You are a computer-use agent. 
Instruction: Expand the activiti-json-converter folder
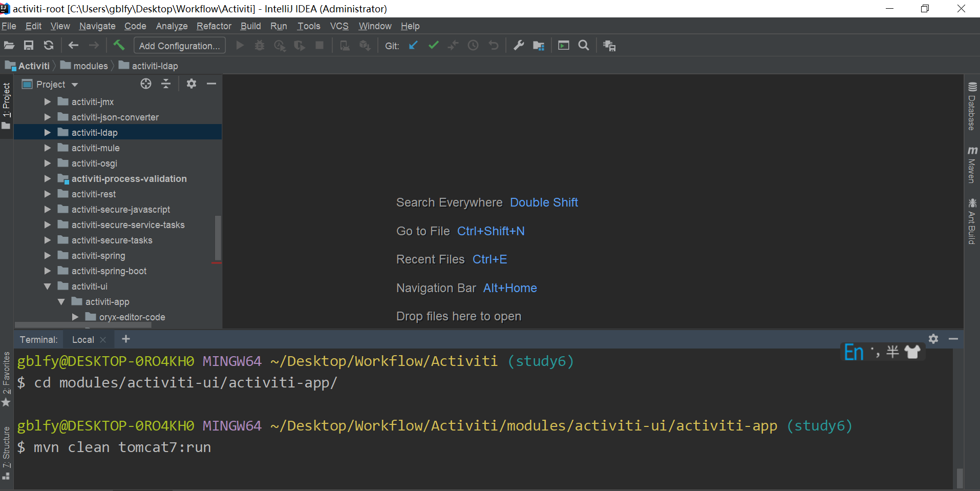[x=48, y=117]
